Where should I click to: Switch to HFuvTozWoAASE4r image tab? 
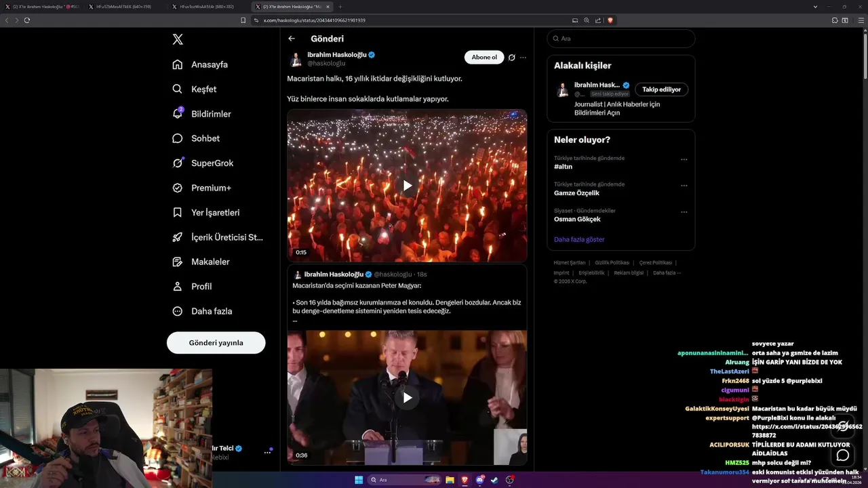[207, 6]
